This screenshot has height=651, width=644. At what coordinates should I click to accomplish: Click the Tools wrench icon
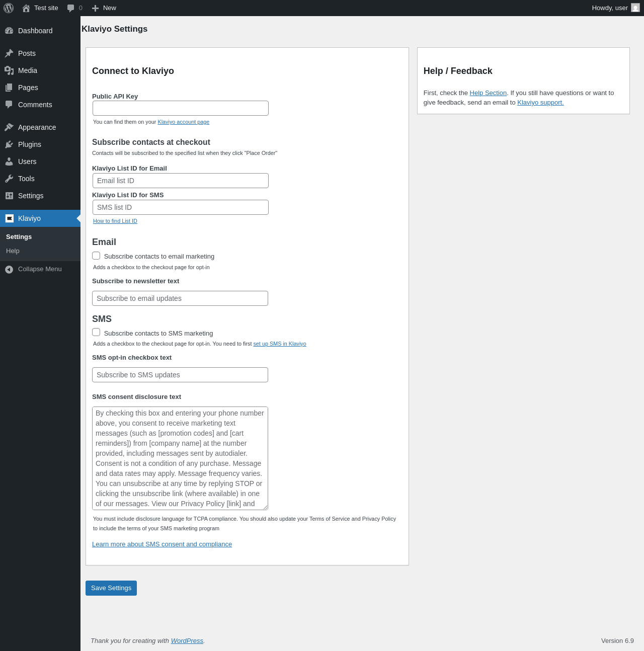point(9,179)
